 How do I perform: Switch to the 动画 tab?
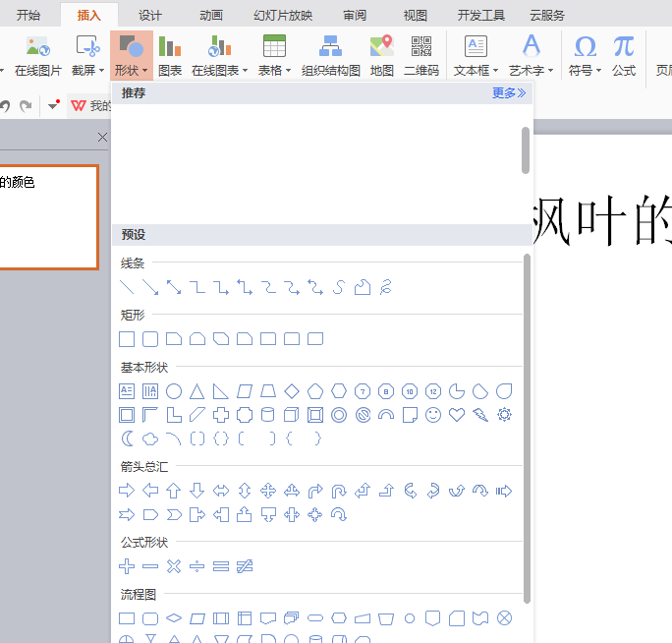coord(211,16)
